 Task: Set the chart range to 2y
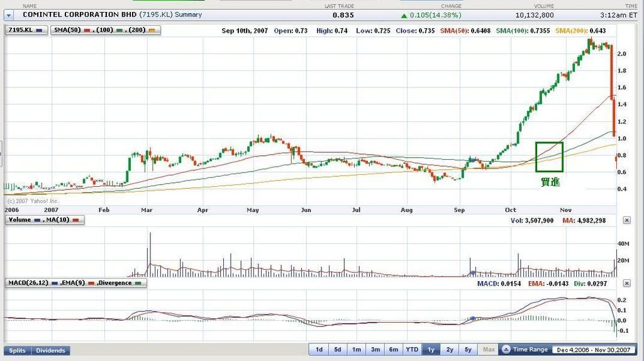pyautogui.click(x=450, y=350)
